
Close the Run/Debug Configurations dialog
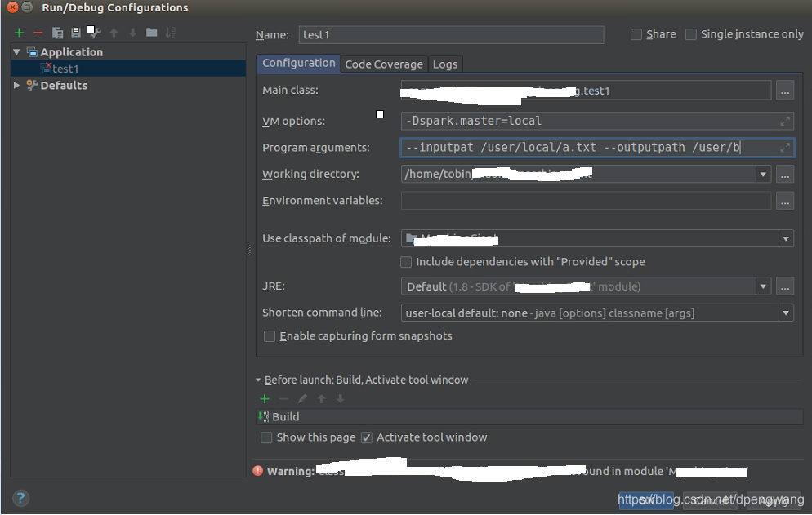(x=13, y=7)
